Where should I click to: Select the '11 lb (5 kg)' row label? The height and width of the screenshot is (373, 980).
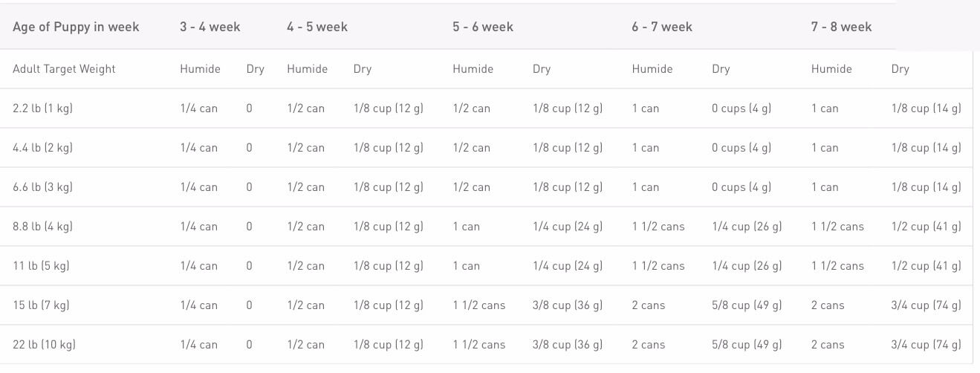[41, 266]
